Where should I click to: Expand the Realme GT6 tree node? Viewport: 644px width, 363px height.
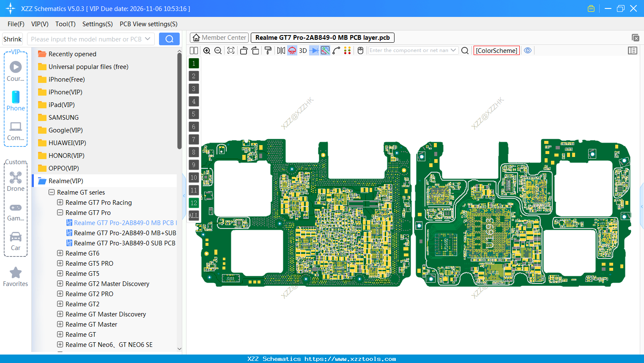click(60, 253)
